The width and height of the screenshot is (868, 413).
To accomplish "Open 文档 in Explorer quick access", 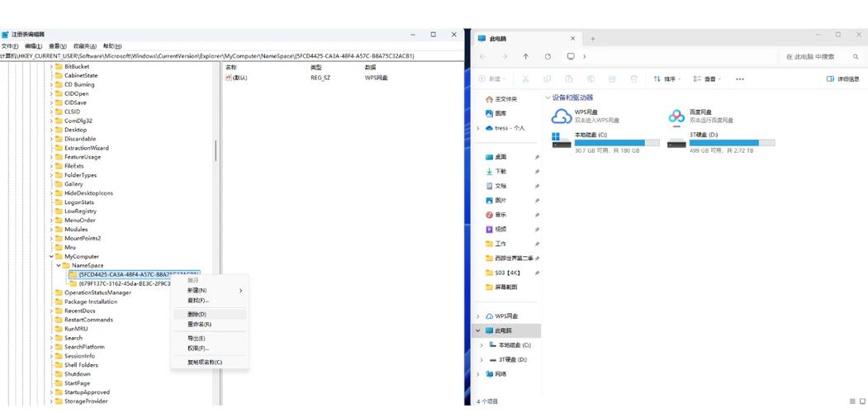I will (496, 186).
